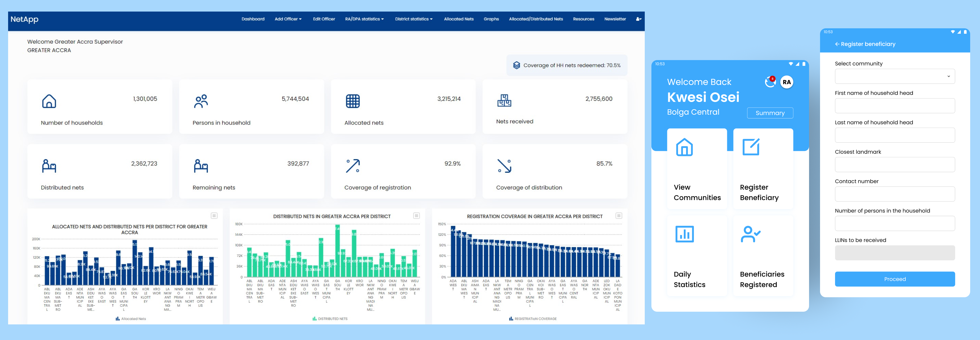Image resolution: width=980 pixels, height=340 pixels.
Task: Switch to the Graphs menu item
Action: [491, 19]
